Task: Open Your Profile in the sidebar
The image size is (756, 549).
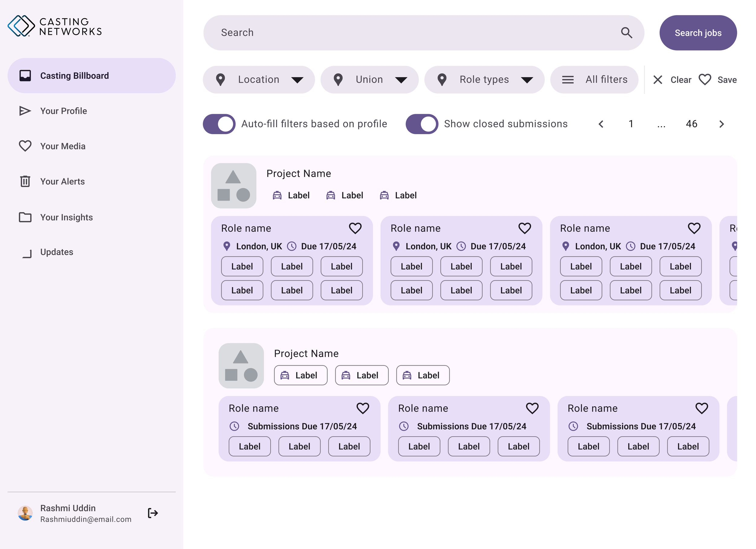Action: point(63,111)
